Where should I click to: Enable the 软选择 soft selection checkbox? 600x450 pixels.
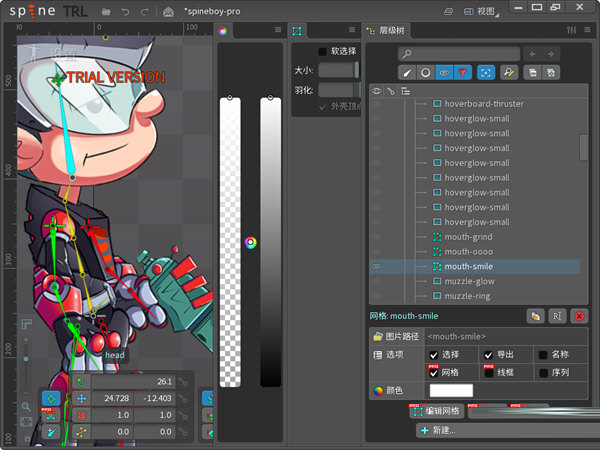(x=322, y=51)
